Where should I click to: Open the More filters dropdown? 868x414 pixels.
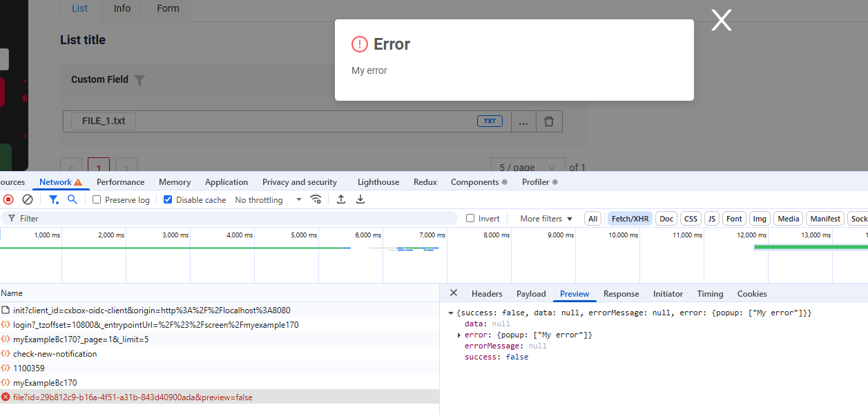pyautogui.click(x=546, y=219)
